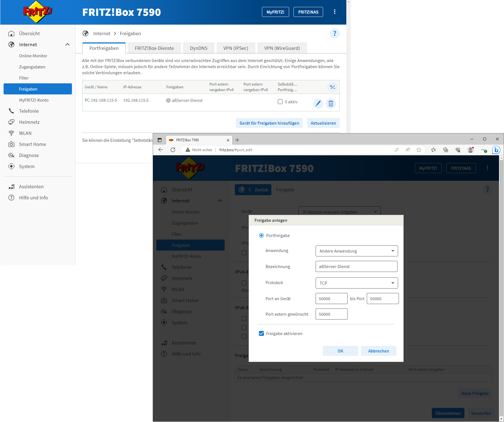Click the 'Port extern gewünscht' field

[x=332, y=314]
